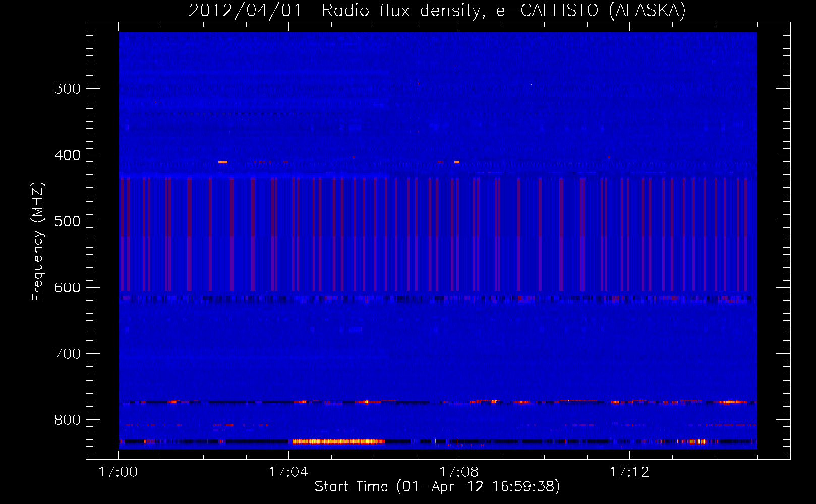Click the orange spot near 410 MHz after 17:02
816x504 pixels.
(223, 162)
